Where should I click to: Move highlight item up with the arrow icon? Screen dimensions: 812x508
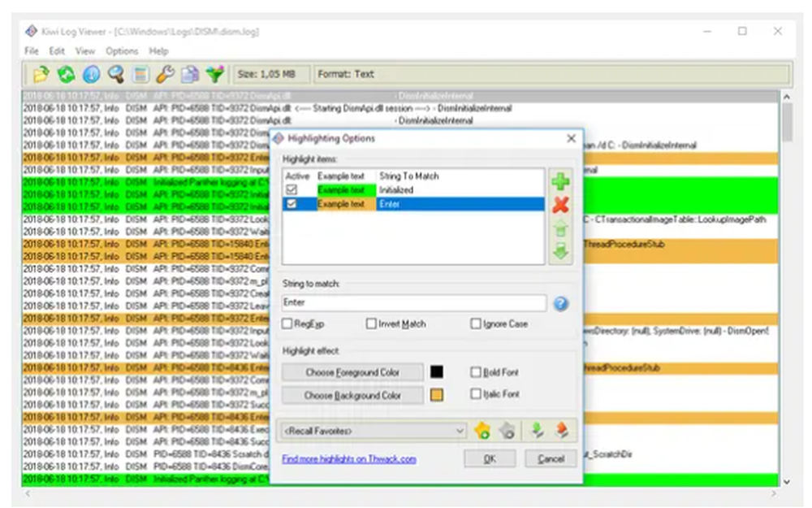pos(560,228)
